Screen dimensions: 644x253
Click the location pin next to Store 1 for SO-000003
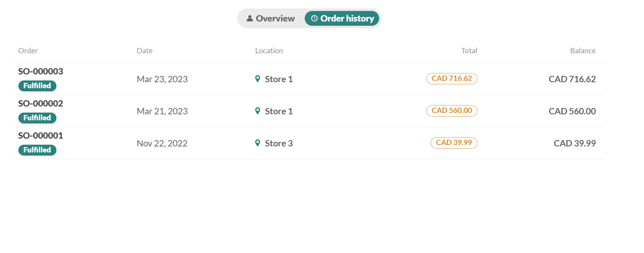click(x=258, y=79)
